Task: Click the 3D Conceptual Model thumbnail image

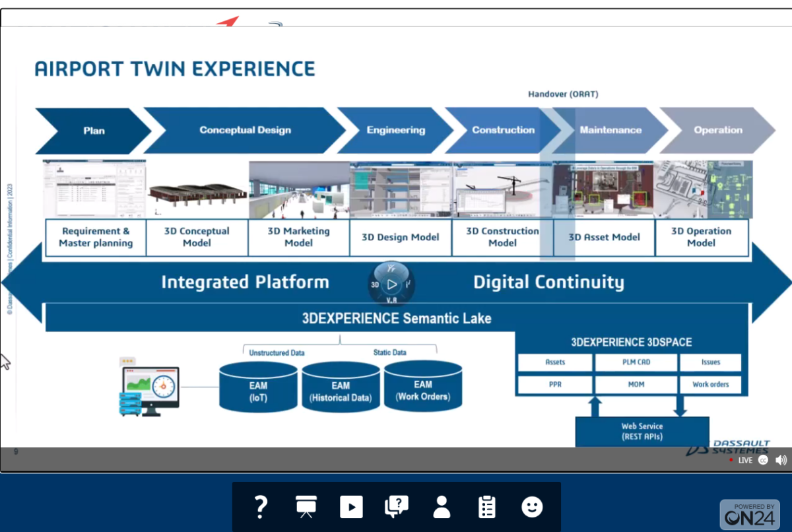Action: 197,190
